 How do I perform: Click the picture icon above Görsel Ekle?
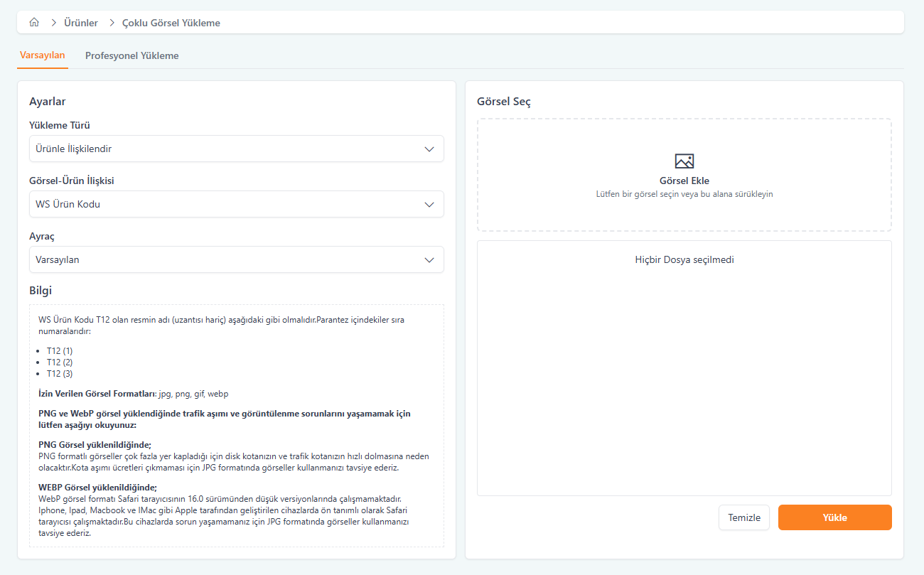(684, 161)
